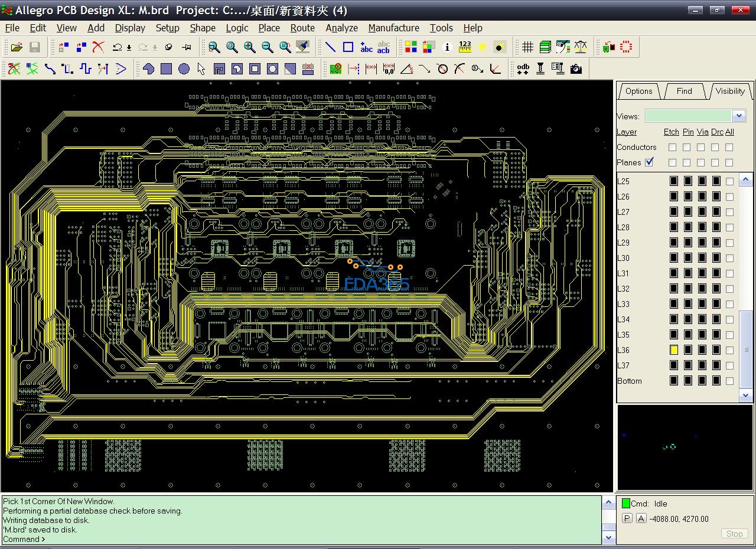Click the red X Delete tool icon
This screenshot has width=756, height=549.
pos(98,47)
